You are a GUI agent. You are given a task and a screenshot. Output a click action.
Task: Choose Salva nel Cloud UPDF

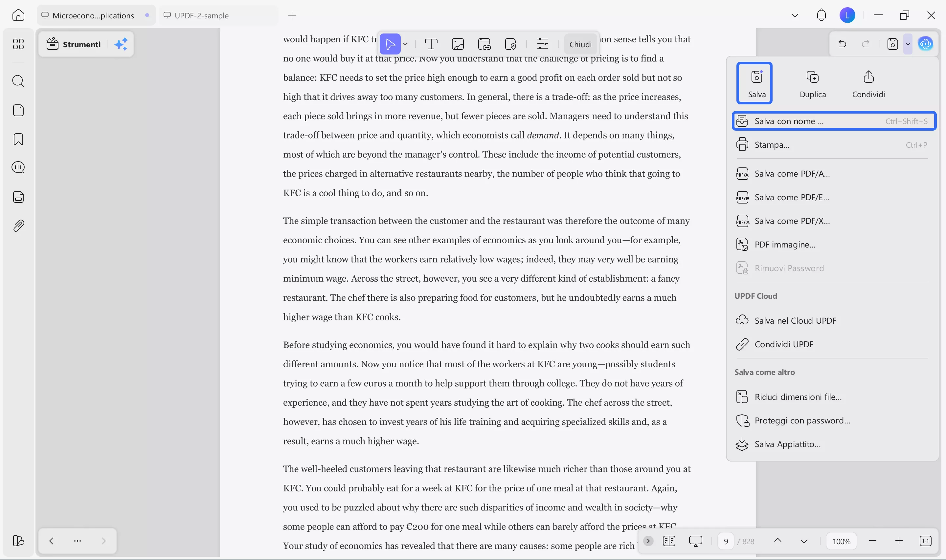[832, 320]
